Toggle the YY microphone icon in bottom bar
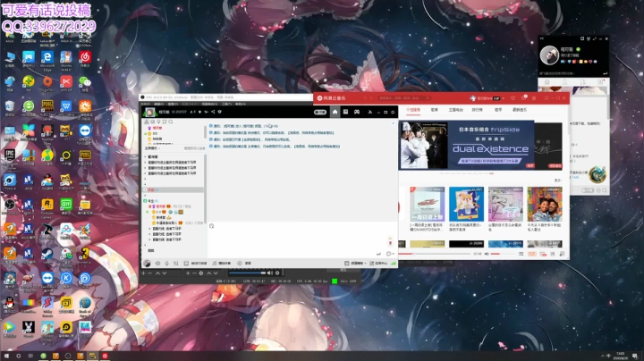This screenshot has width=644, height=361. 166,263
